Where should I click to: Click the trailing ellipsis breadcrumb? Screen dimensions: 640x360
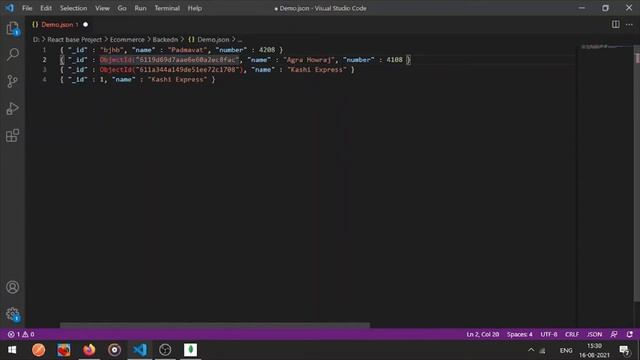[x=240, y=40]
